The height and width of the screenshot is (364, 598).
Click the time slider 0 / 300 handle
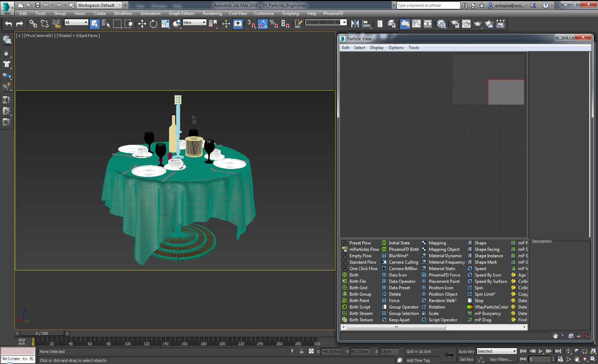coord(42,333)
